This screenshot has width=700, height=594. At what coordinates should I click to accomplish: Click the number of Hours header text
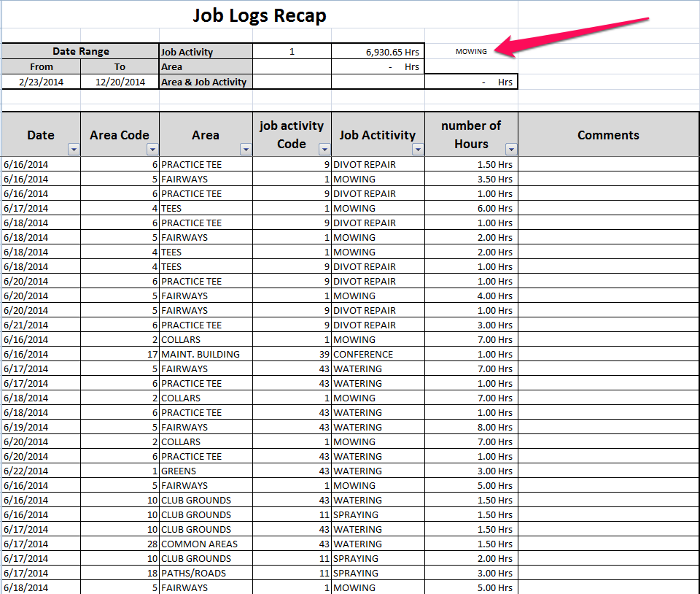coord(471,134)
